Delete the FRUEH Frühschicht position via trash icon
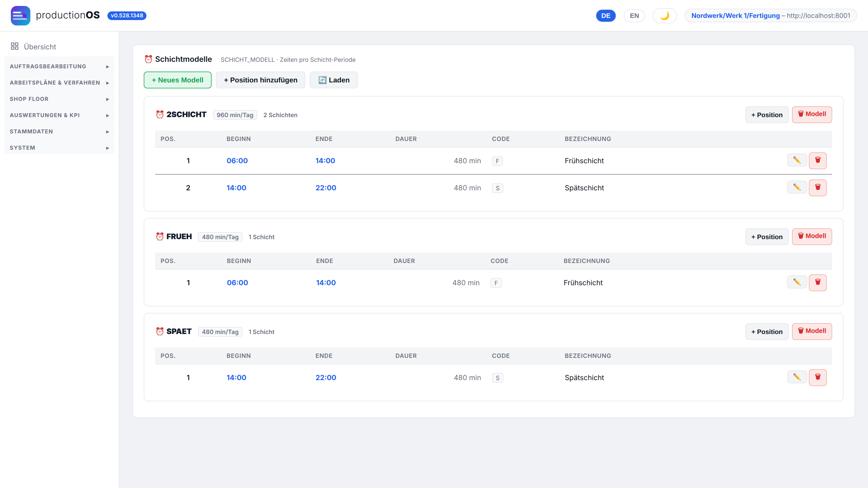Image resolution: width=868 pixels, height=488 pixels. click(x=818, y=282)
